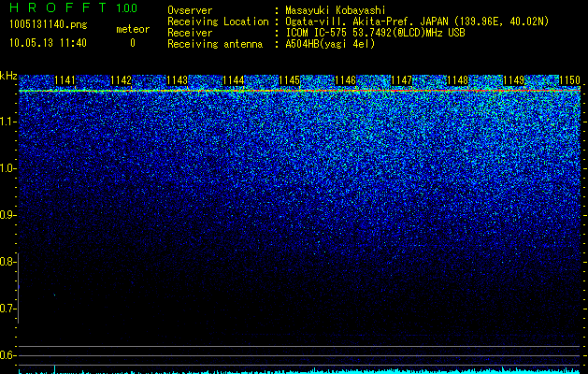Click time marker 1150
Viewport: 588px width, 374px height.
[x=569, y=80]
